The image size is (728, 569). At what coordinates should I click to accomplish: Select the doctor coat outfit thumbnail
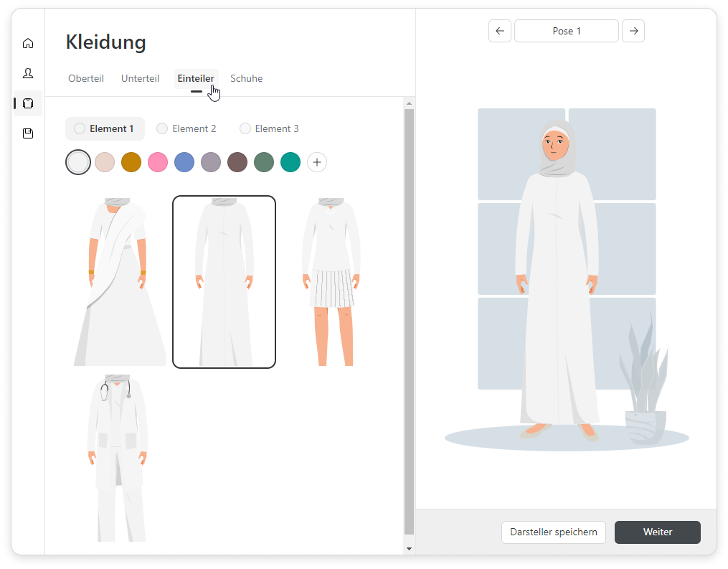click(x=118, y=458)
